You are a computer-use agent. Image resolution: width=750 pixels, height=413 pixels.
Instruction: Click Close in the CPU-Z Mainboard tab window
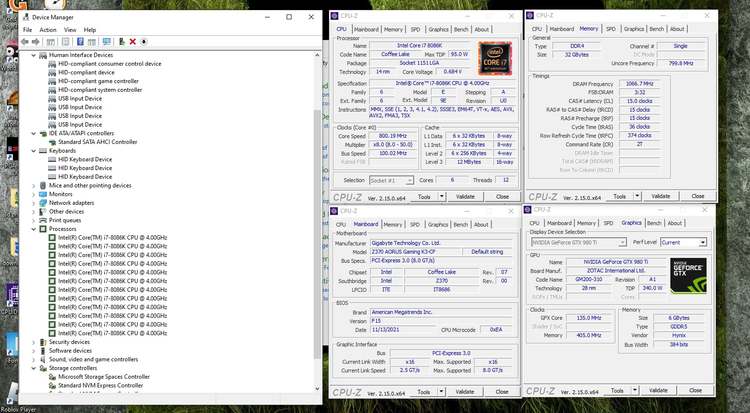tap(502, 391)
